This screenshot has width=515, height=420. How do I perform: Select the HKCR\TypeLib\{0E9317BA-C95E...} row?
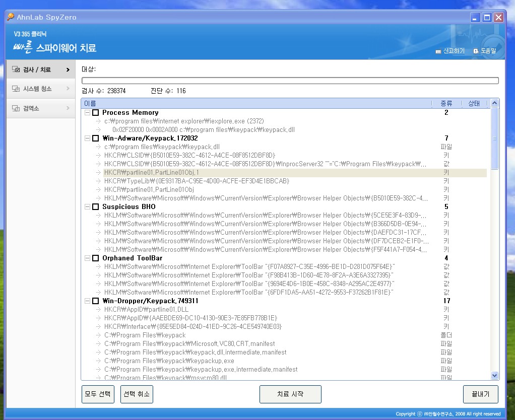(295, 181)
